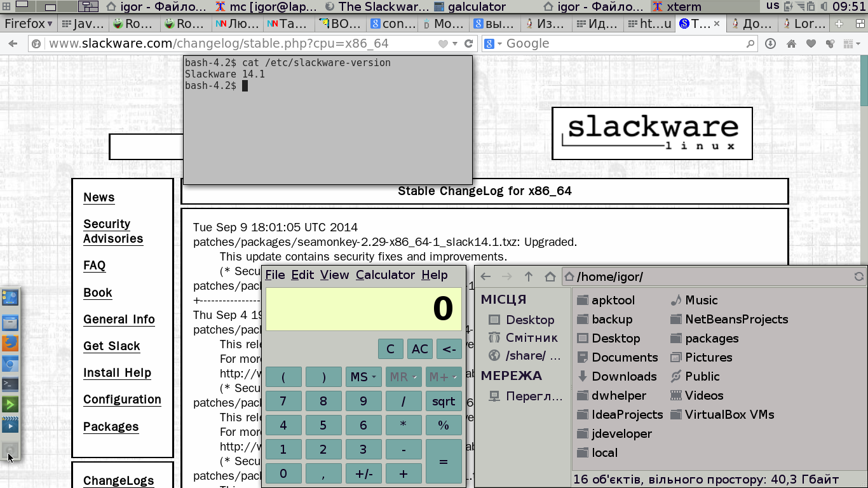The height and width of the screenshot is (488, 868).
Task: Click the file manager back arrow
Action: pyautogui.click(x=486, y=276)
